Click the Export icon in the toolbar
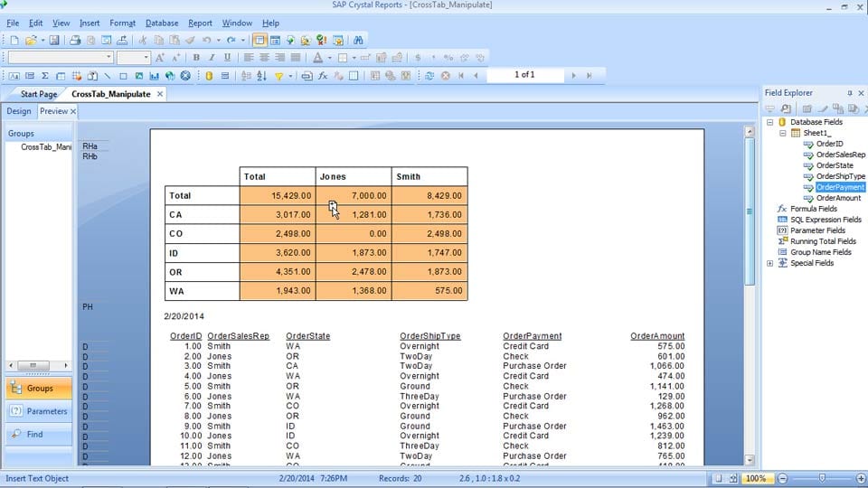The height and width of the screenshot is (488, 868). pyautogui.click(x=122, y=40)
